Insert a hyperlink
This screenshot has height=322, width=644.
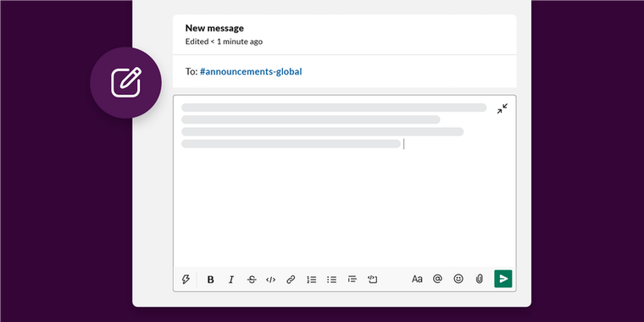[291, 280]
